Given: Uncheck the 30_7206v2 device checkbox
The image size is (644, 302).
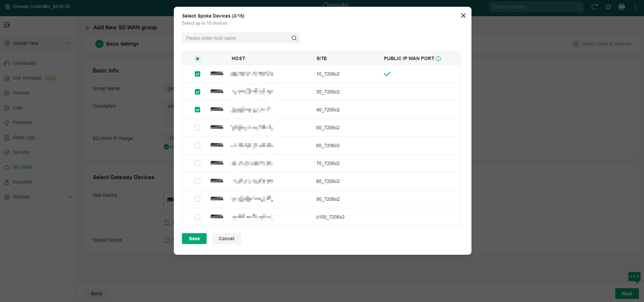Looking at the screenshot, I should coord(198,92).
